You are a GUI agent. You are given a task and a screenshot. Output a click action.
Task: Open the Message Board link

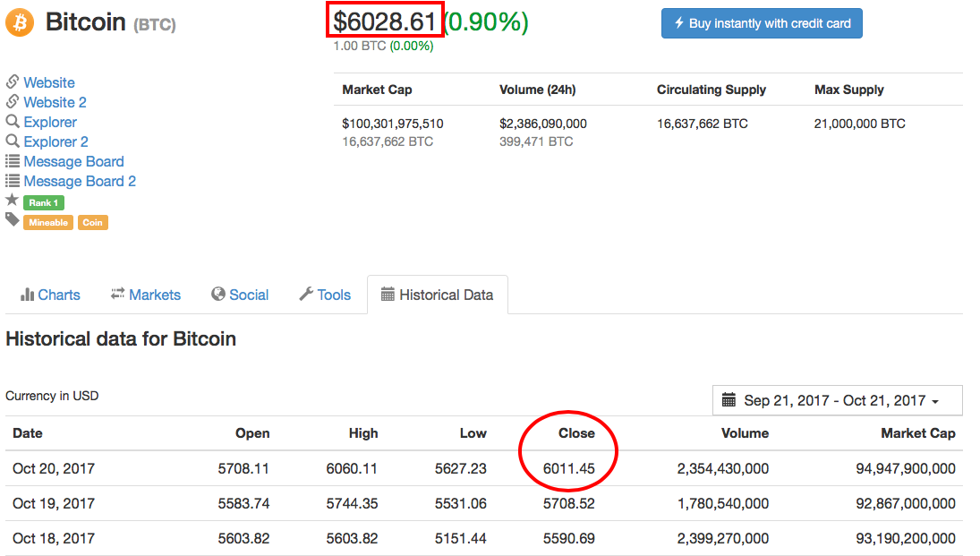click(x=73, y=161)
